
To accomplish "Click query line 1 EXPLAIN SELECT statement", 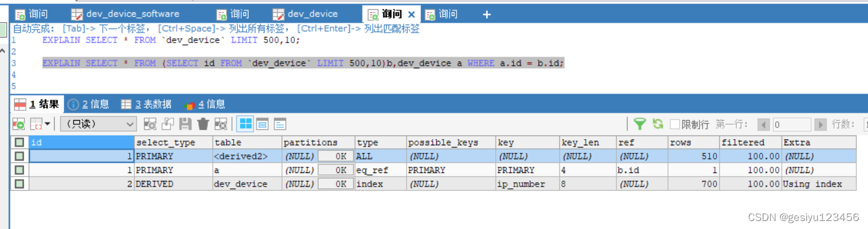I will coord(171,40).
